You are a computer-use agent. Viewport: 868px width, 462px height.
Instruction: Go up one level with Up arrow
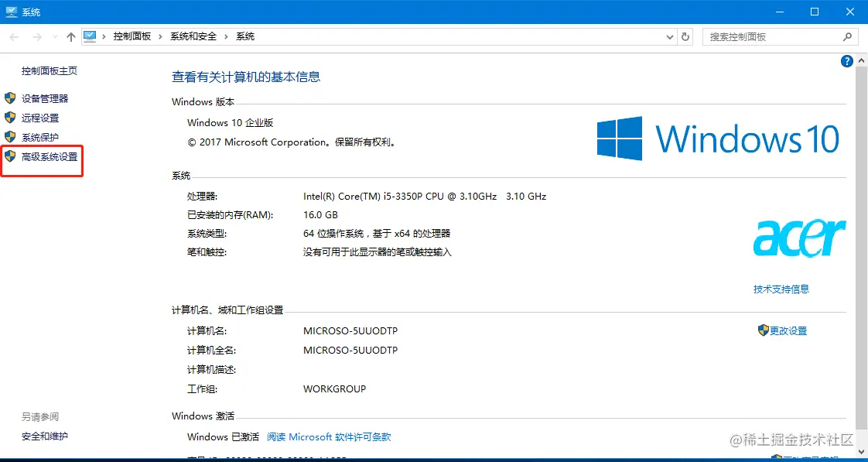tap(71, 37)
